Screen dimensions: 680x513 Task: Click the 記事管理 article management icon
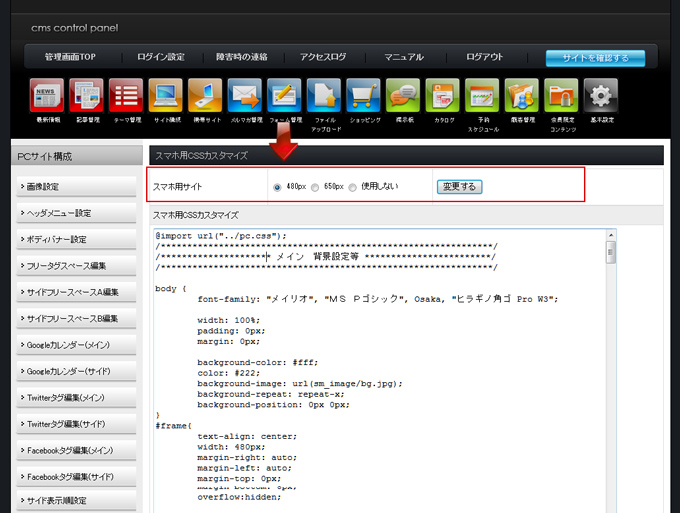pyautogui.click(x=86, y=96)
